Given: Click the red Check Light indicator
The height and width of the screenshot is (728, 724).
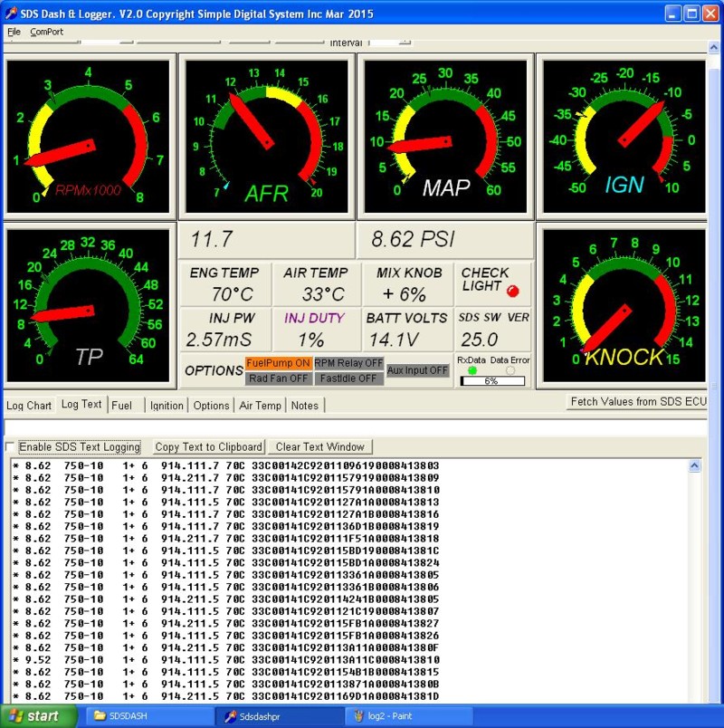Looking at the screenshot, I should pyautogui.click(x=513, y=291).
